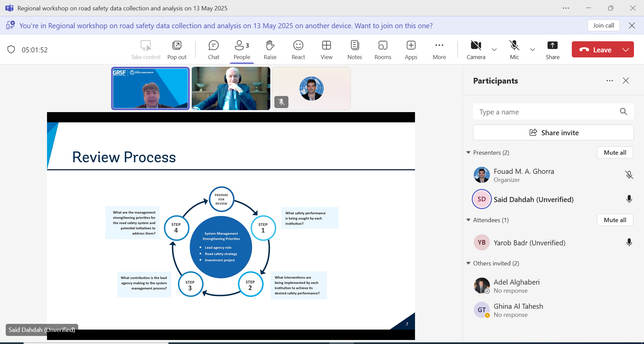Open the Leave button dropdown arrow
Screen dimensions: 644x344
coord(625,50)
